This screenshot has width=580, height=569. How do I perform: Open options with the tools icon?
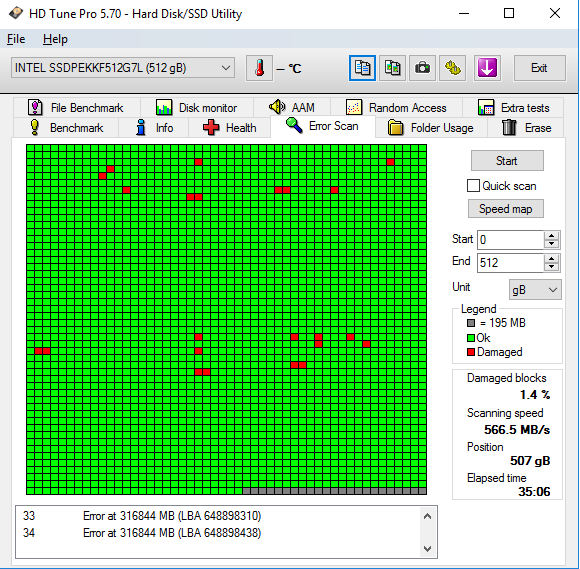(x=452, y=68)
